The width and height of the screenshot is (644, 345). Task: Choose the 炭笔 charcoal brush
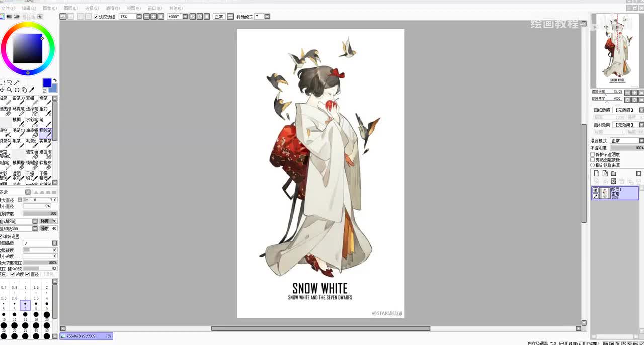coord(45,101)
